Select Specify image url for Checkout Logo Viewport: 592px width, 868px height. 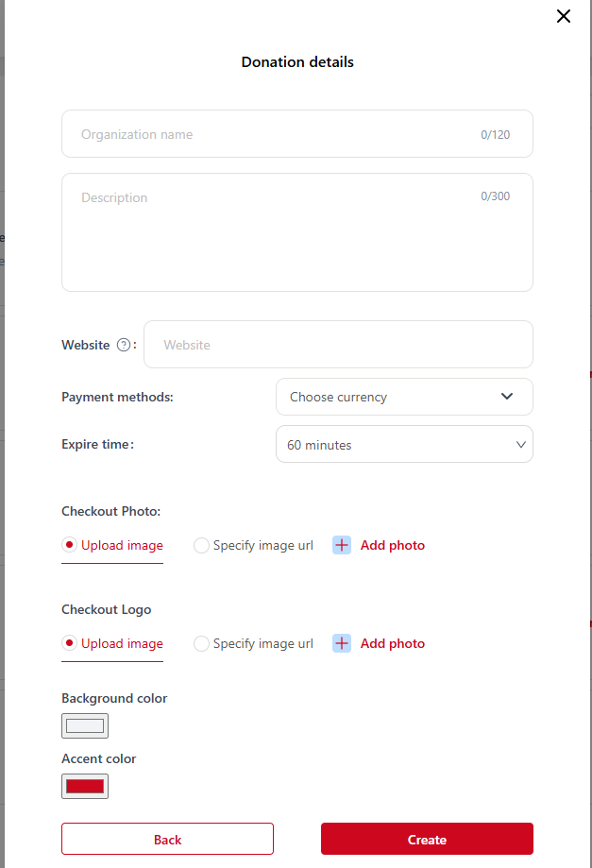click(x=201, y=643)
